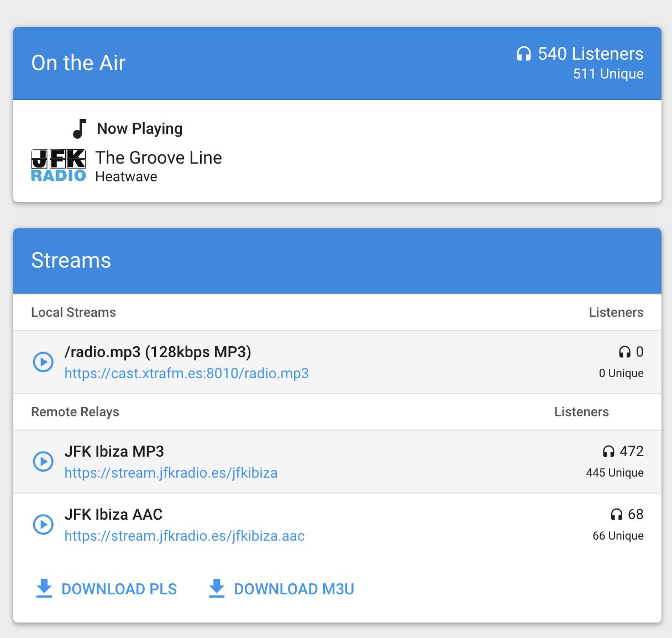
Task: Open the JFK Ibiza MP3 stream URL
Action: [x=171, y=473]
